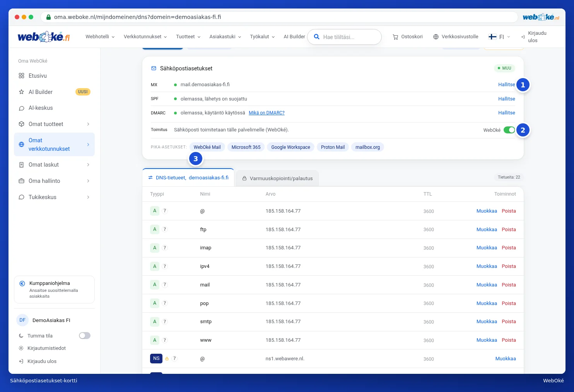The height and width of the screenshot is (392, 574).
Task: Select Google Workspace quick setting
Action: (x=291, y=147)
